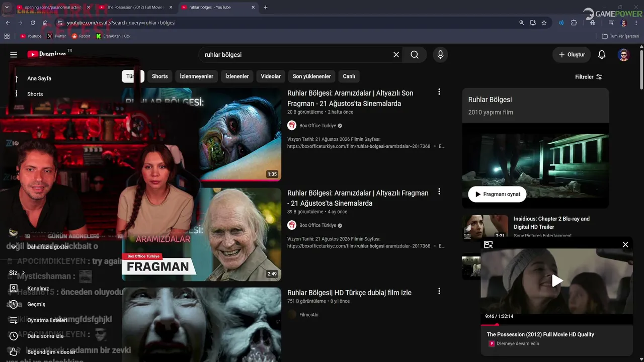Install the app from the address bar

pos(533,23)
